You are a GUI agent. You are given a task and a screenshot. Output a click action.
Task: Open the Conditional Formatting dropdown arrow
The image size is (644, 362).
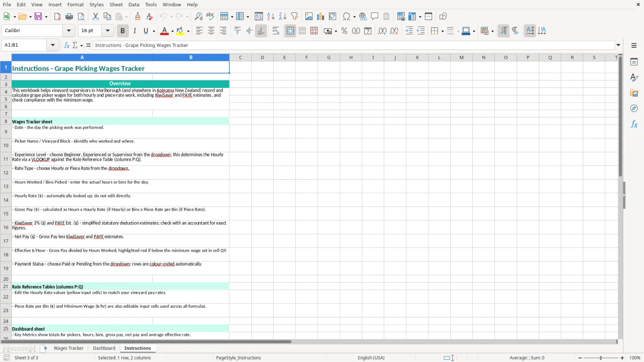tap(492, 31)
